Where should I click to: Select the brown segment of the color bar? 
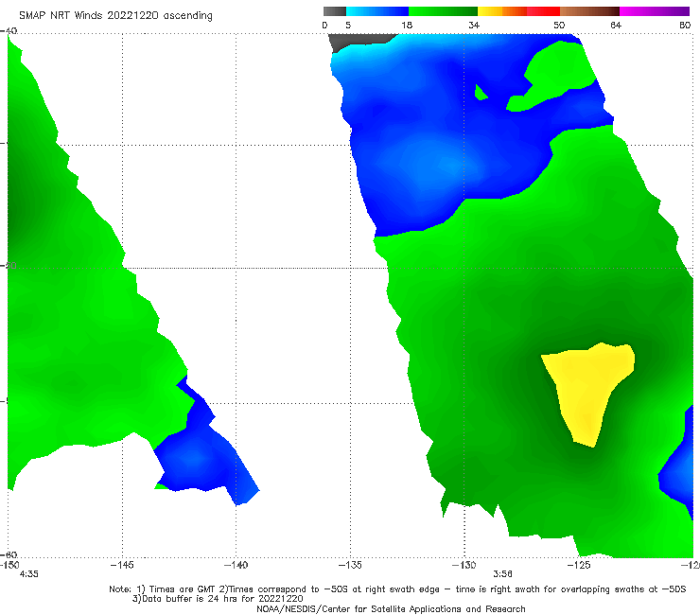(589, 11)
